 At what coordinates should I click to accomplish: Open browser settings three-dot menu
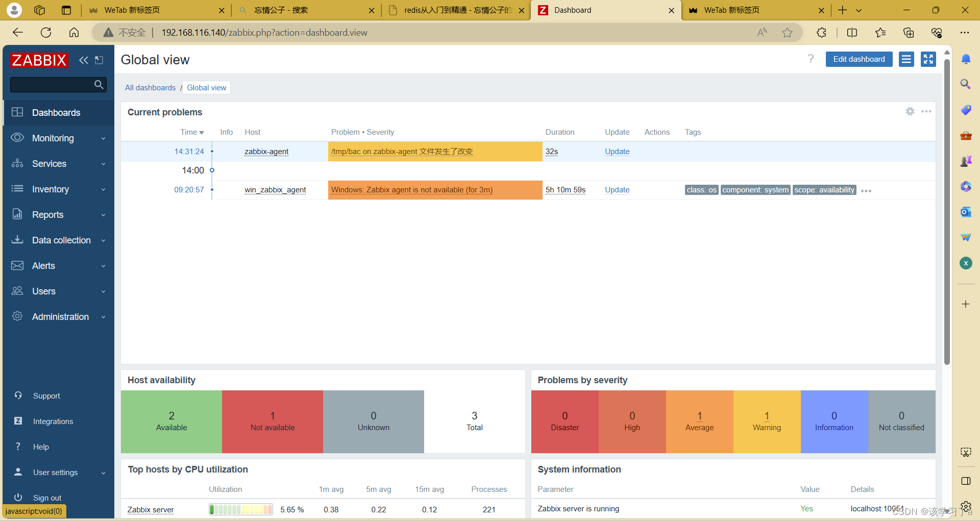point(964,33)
